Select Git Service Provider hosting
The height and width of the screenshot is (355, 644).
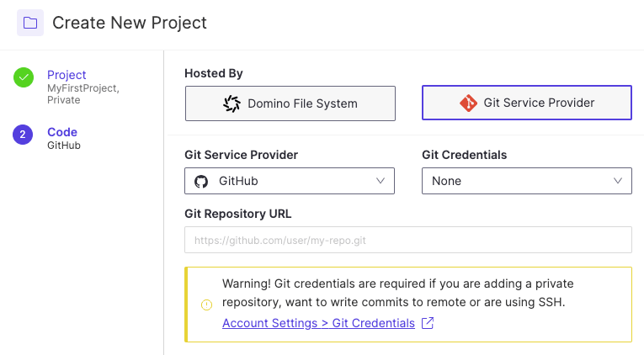(527, 103)
